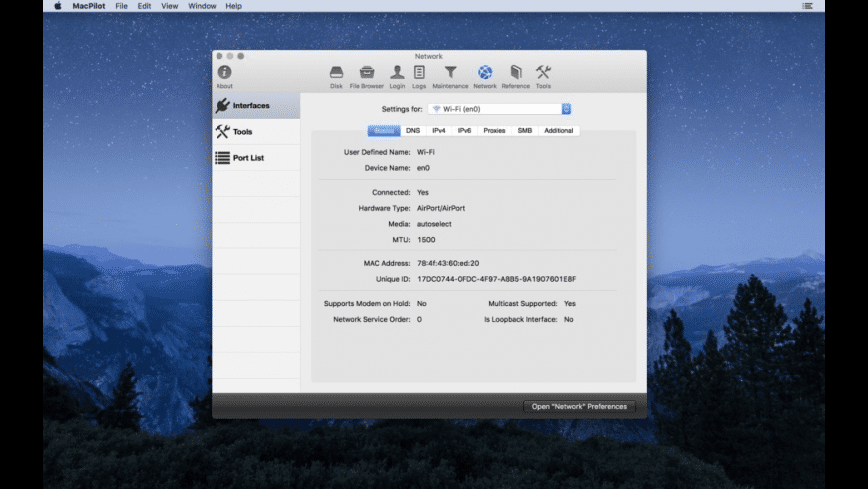
Task: Open the notification center menu bar icon
Action: click(808, 6)
